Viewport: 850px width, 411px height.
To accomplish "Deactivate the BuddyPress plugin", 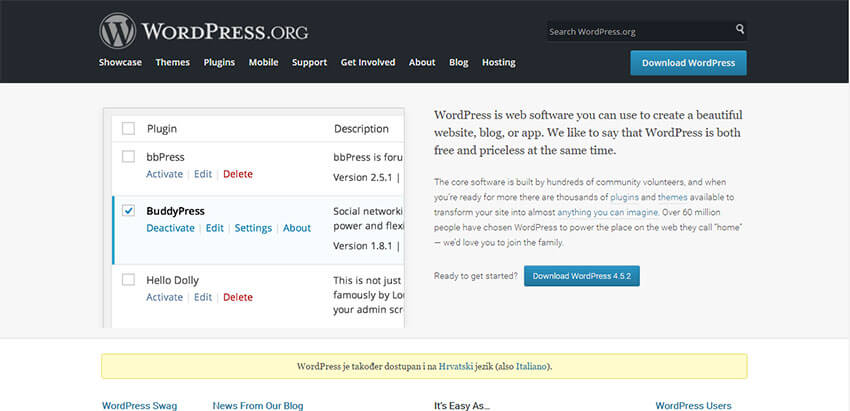I will point(170,228).
